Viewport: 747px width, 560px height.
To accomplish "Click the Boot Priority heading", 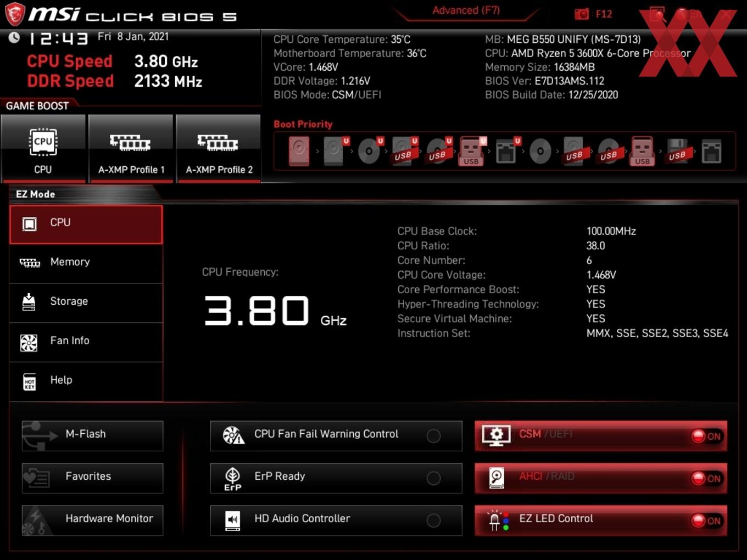I will pos(303,124).
